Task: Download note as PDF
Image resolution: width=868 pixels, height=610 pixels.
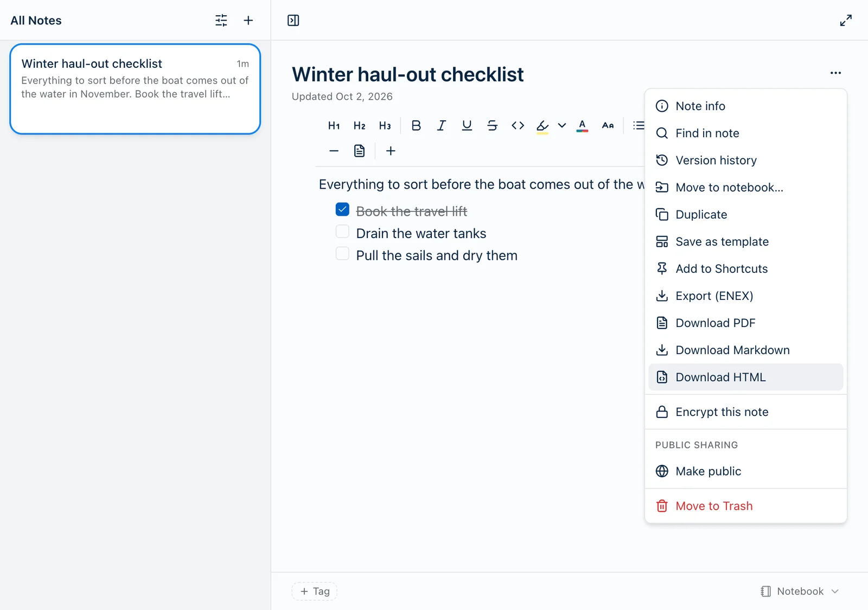Action: (745, 323)
